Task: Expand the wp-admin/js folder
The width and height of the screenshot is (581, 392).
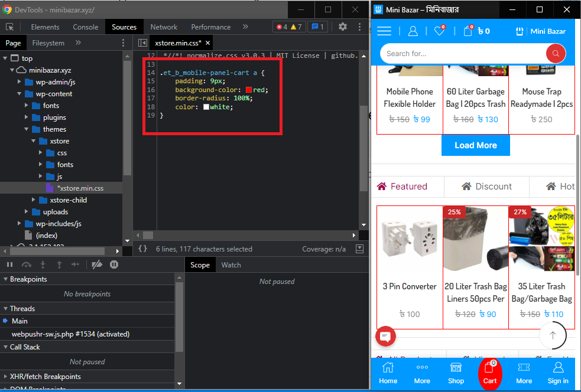Action: [20, 82]
